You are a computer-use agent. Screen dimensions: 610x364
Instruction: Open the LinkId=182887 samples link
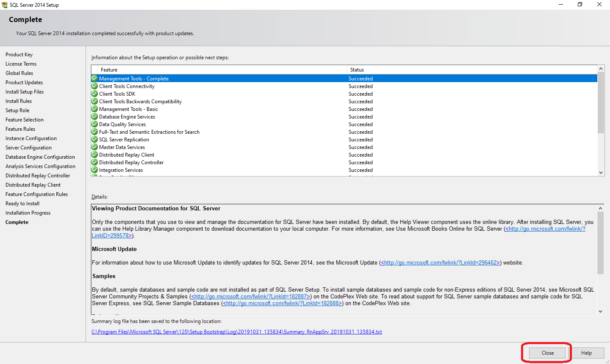tap(251, 297)
